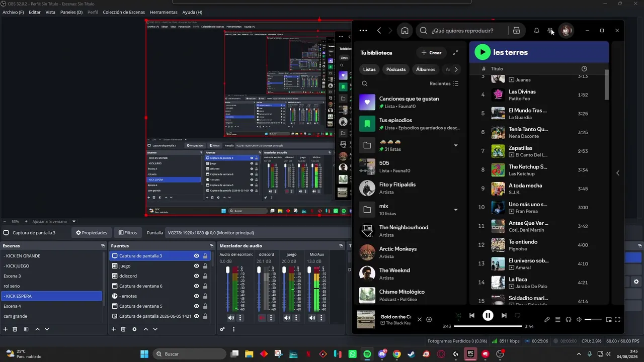The width and height of the screenshot is (644, 362).
Task: Toggle repeat in the Spotify player bar
Action: (517, 315)
